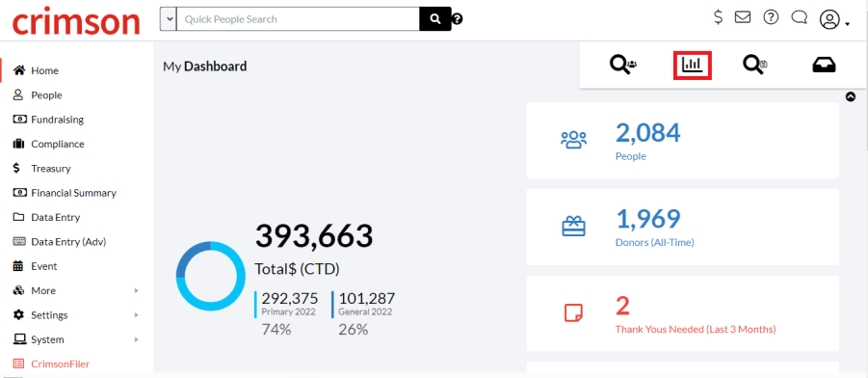
Task: Expand the More submenu in sidebar
Action: click(x=76, y=290)
